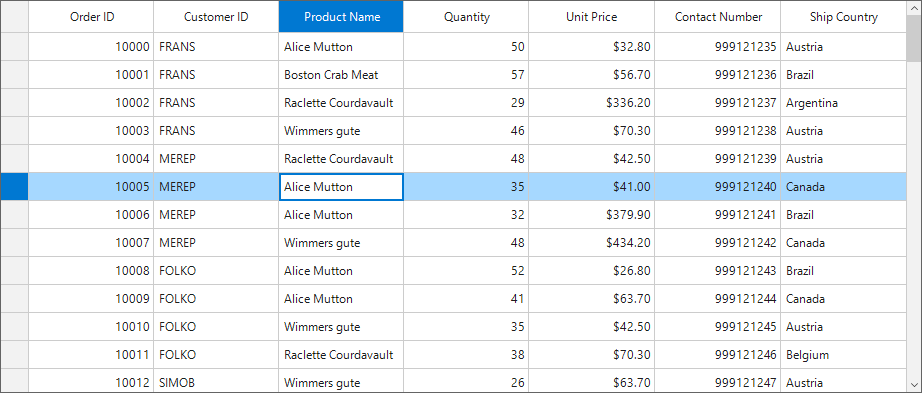Click Order ID cell 10001
The width and height of the screenshot is (922, 393).
[x=91, y=75]
